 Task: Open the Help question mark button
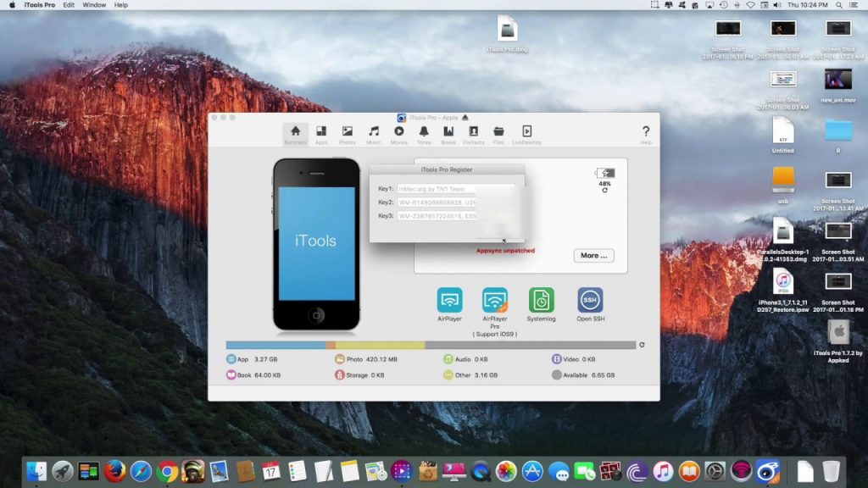[645, 132]
